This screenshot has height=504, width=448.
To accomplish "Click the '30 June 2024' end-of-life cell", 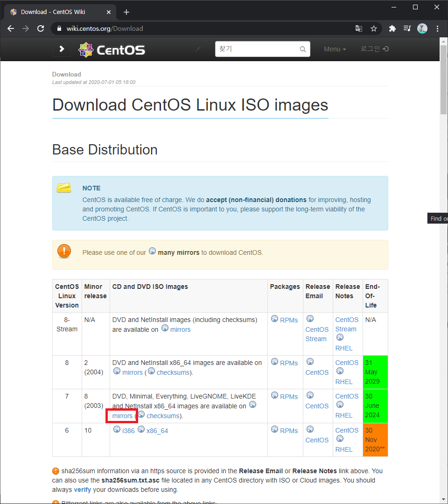I will coord(375,406).
